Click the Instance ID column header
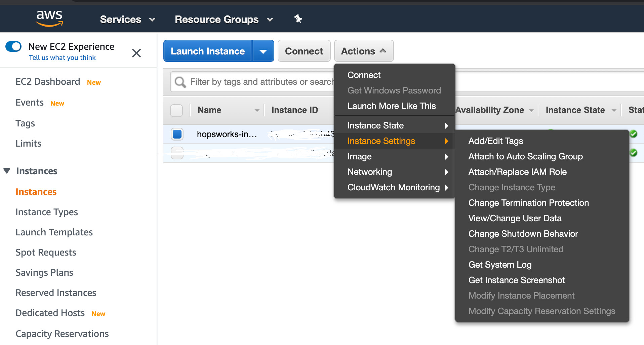Image resolution: width=644 pixels, height=345 pixels. 294,110
